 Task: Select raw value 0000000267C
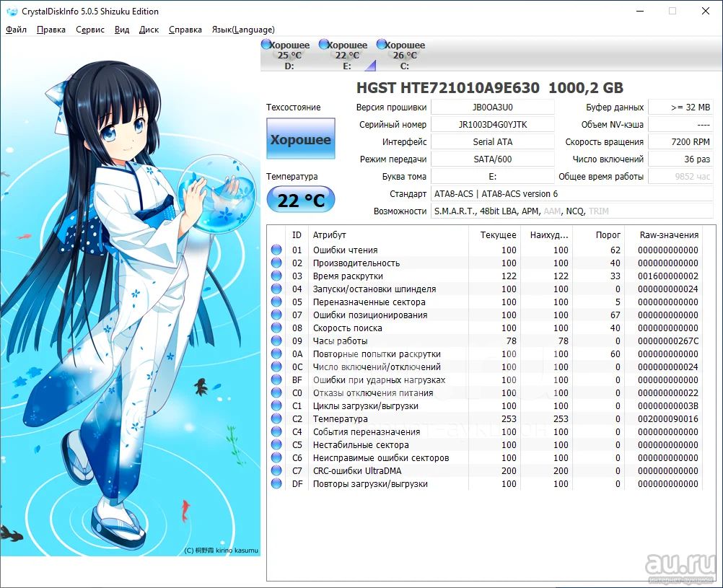pos(668,341)
